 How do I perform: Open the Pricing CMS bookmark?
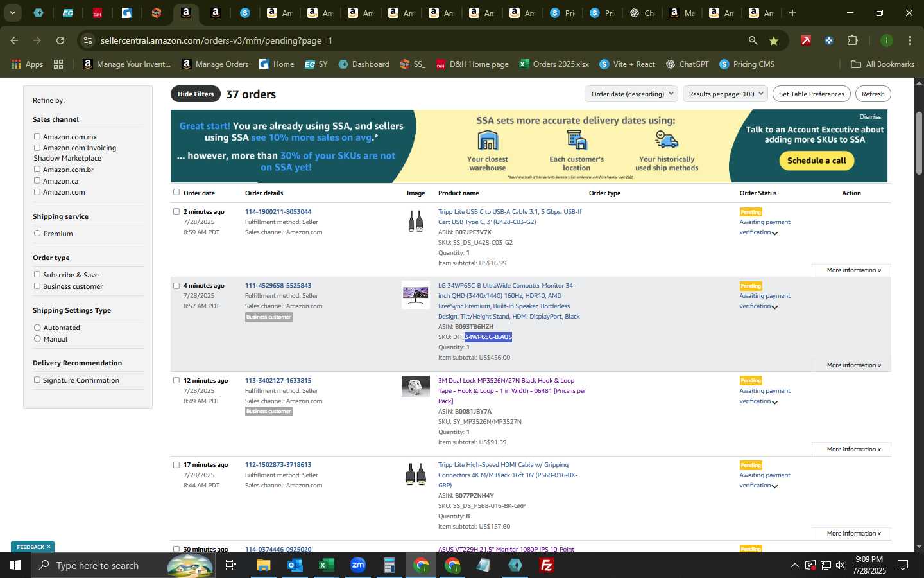click(x=747, y=64)
